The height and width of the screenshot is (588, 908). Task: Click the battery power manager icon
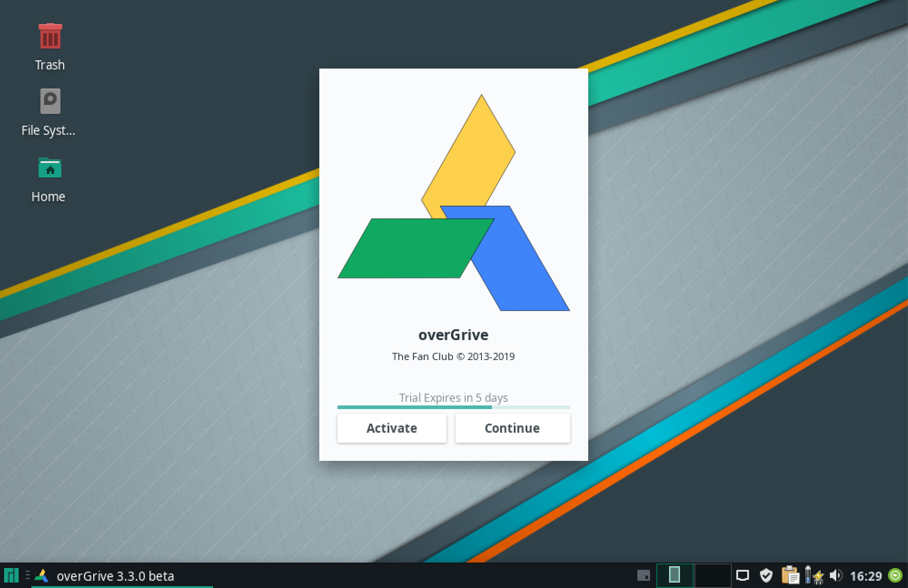click(x=814, y=575)
